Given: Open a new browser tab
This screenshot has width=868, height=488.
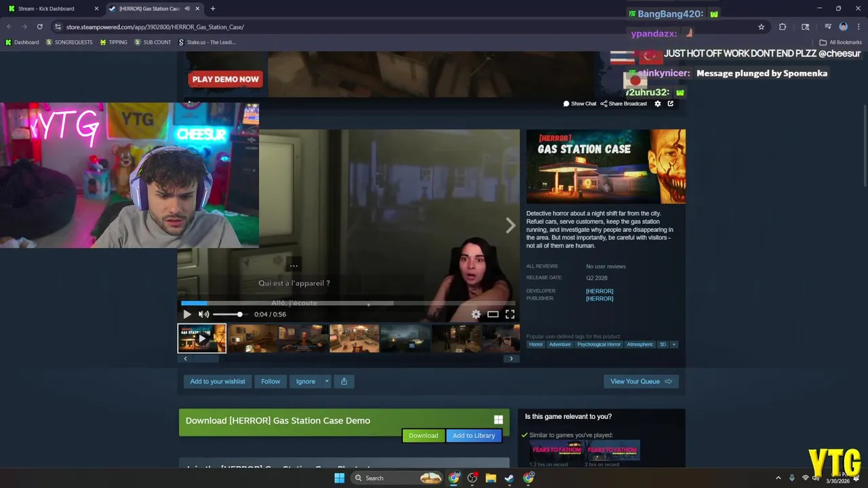Looking at the screenshot, I should coord(213,9).
